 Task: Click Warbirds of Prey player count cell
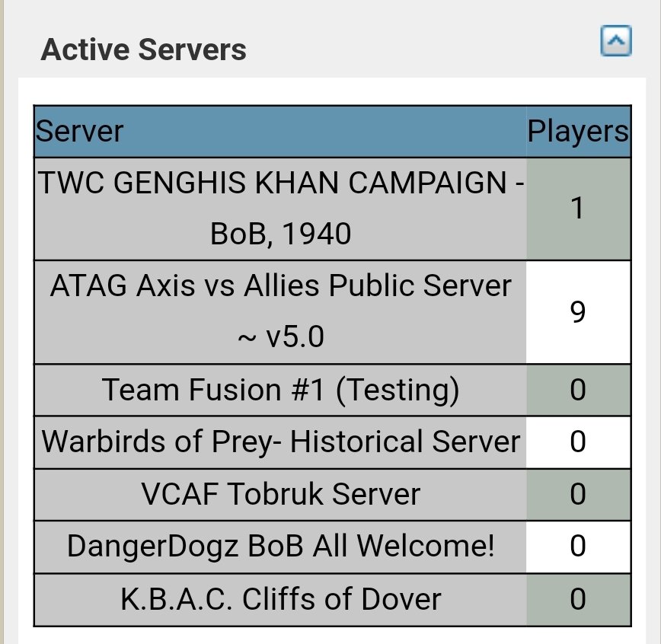[x=578, y=442]
